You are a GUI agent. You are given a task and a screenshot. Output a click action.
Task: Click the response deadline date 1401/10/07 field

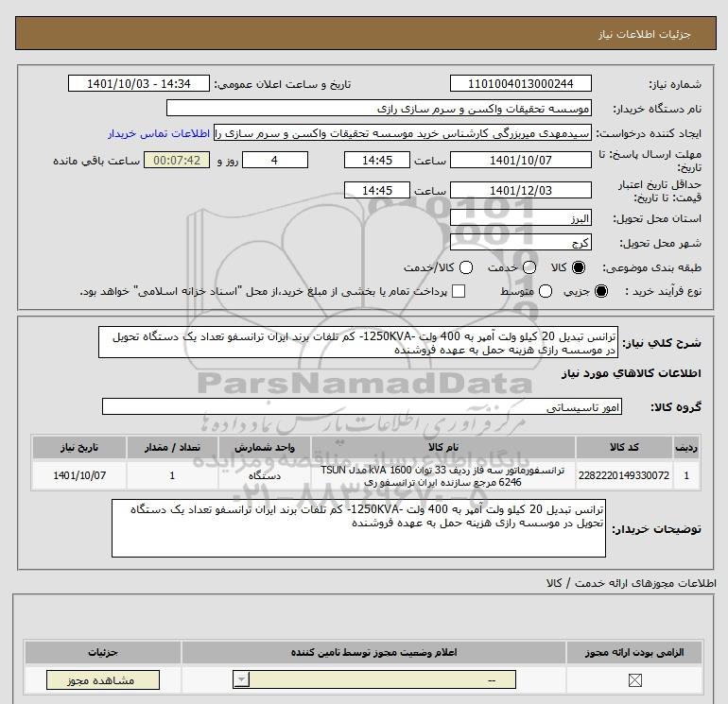coord(520,160)
